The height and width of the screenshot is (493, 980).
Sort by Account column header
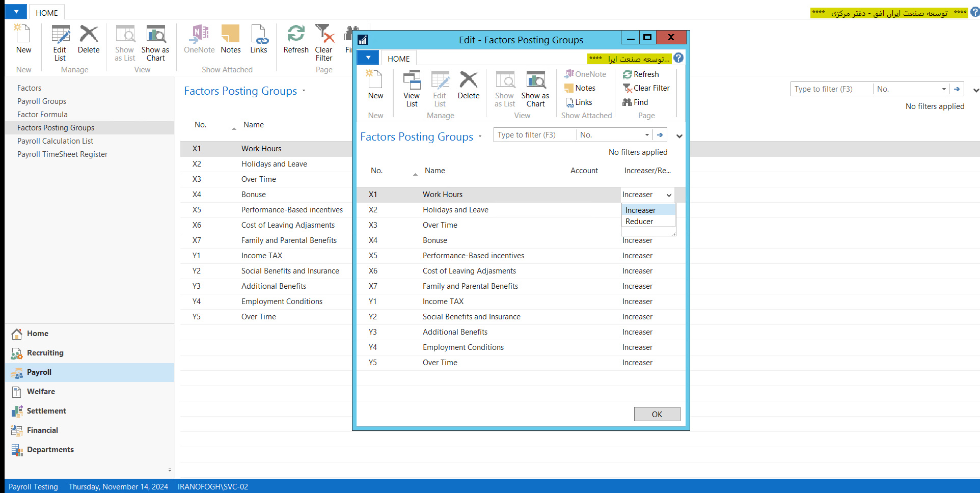[x=584, y=171]
